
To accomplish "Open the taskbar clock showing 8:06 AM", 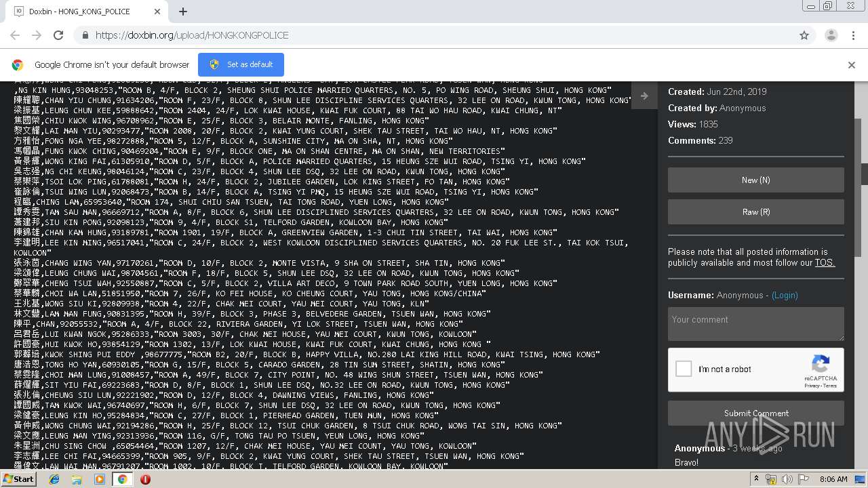I will tap(833, 479).
